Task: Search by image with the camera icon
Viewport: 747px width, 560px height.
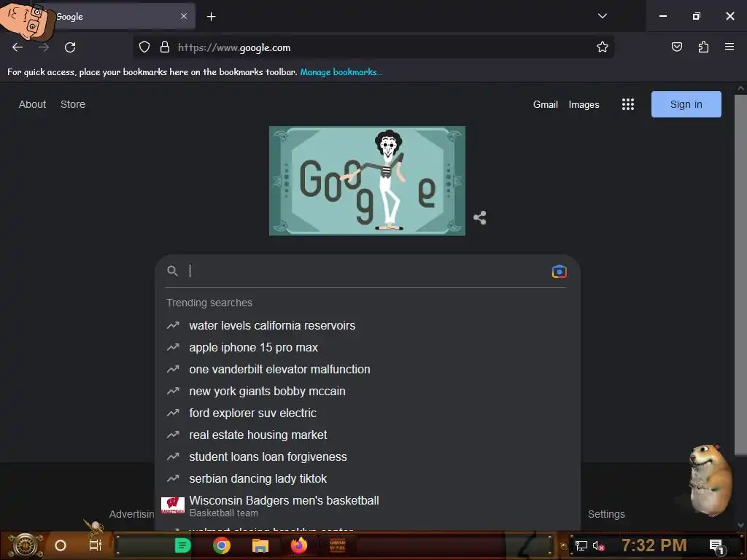Action: 560,271
